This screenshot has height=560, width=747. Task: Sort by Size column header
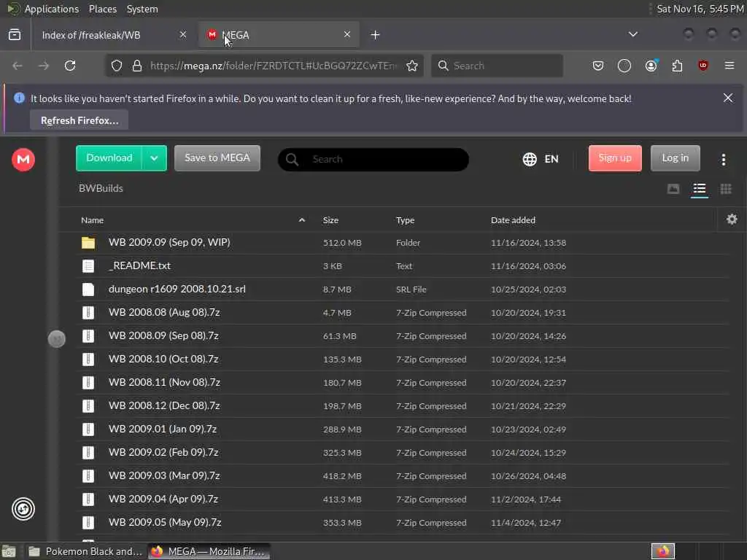tap(330, 220)
